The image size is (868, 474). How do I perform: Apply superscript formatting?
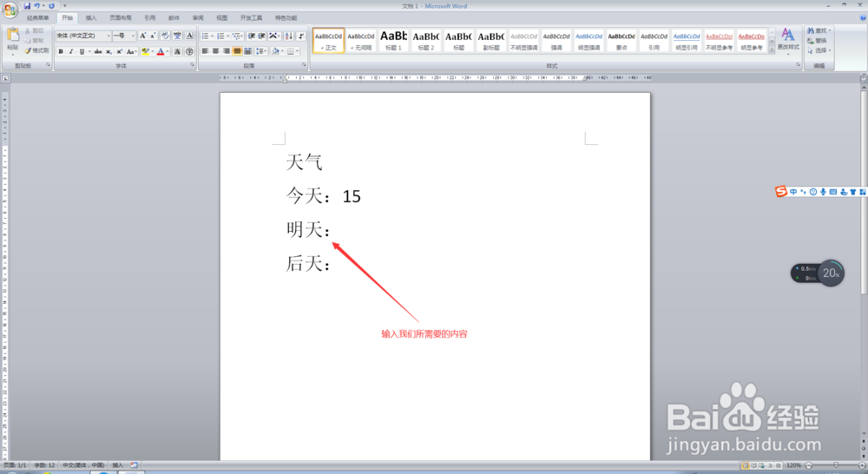(119, 51)
